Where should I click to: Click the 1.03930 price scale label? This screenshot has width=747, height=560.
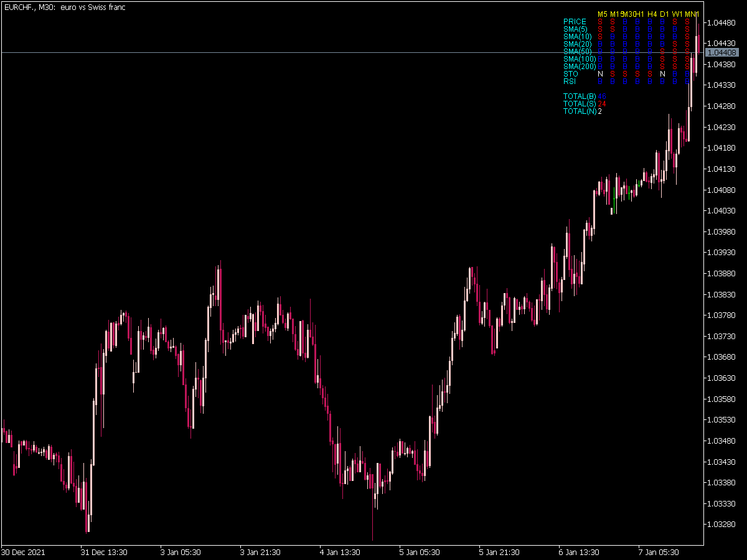coord(720,253)
